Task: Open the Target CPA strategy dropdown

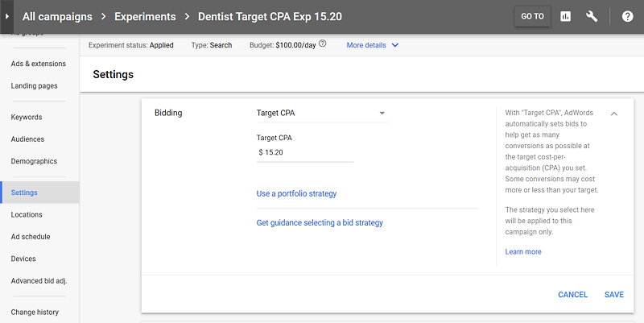Action: (x=321, y=113)
